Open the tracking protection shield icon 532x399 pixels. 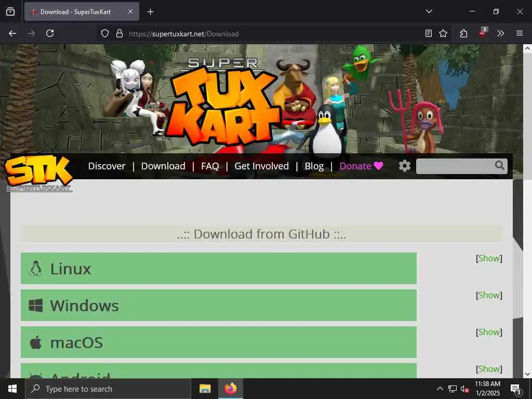(x=105, y=33)
